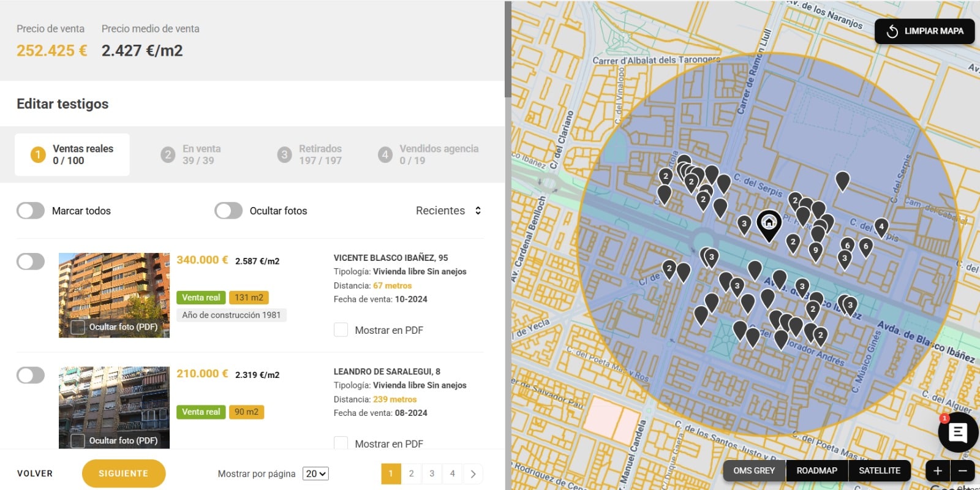
Task: Open the chat message widget
Action: coord(957,432)
